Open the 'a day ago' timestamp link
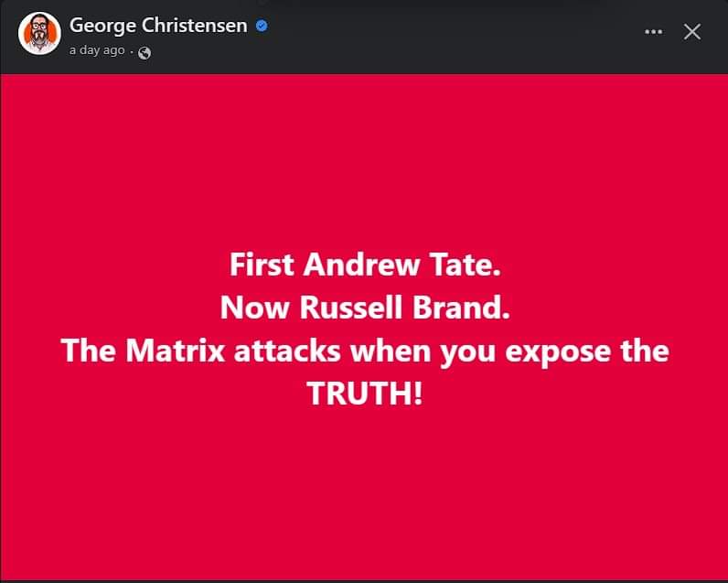 [97, 50]
